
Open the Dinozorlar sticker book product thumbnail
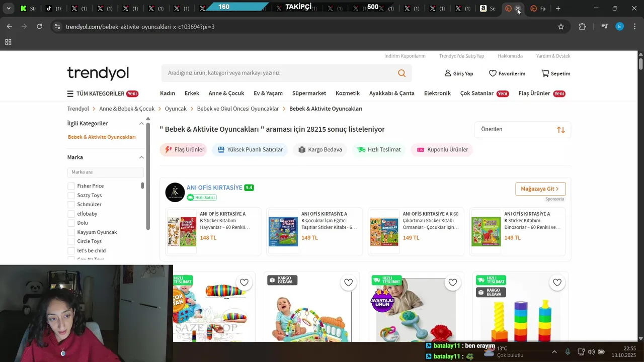tap(486, 231)
